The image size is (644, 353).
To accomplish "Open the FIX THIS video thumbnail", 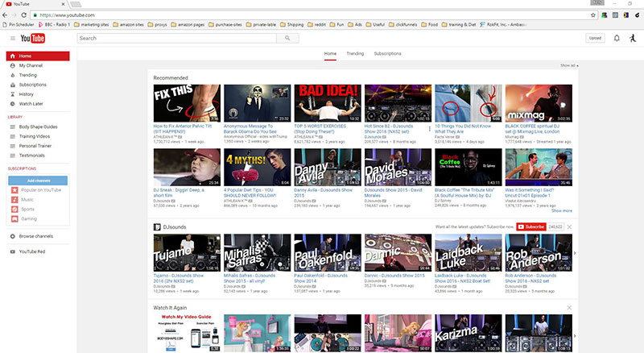I will [x=187, y=103].
